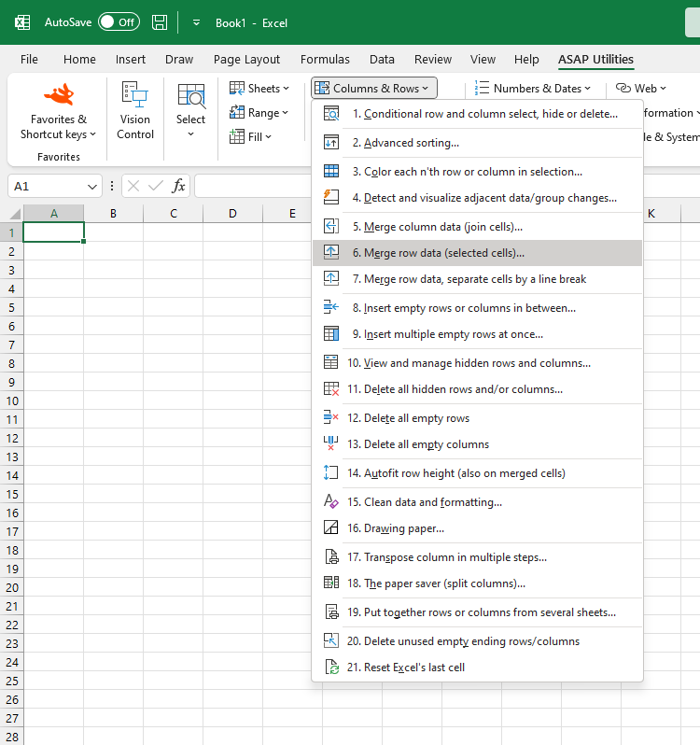Click the Merge row data line break icon
The image size is (700, 745).
coord(331,279)
